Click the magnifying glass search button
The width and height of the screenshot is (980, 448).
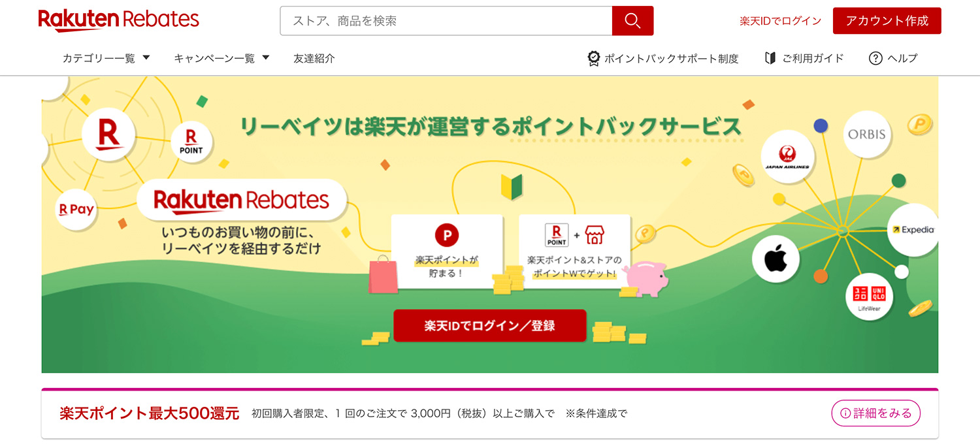click(632, 21)
